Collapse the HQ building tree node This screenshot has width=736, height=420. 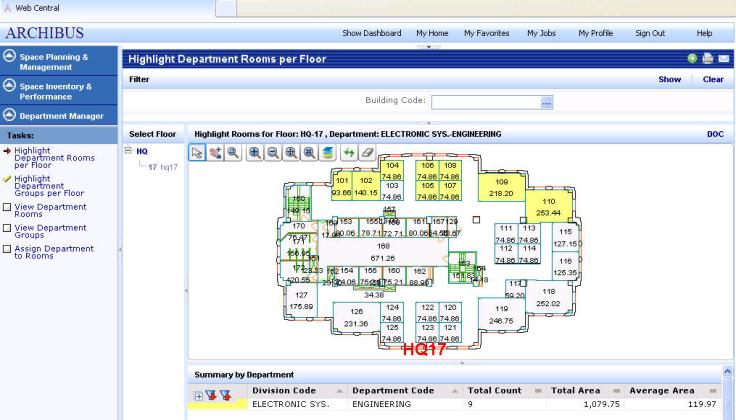pos(128,151)
